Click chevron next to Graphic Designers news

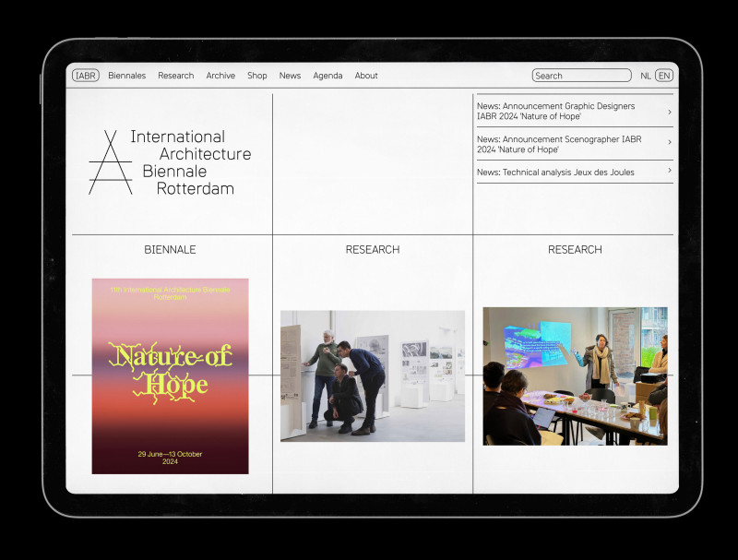[x=670, y=112]
